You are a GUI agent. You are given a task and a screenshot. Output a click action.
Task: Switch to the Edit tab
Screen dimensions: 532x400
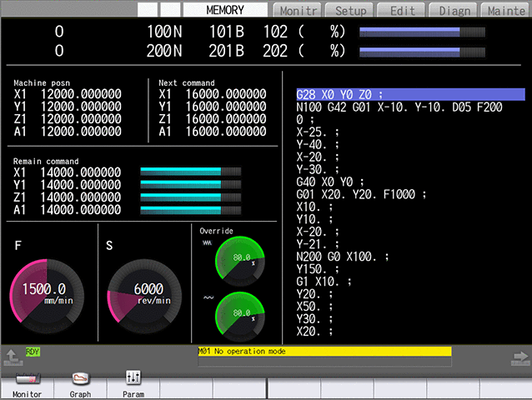(402, 11)
